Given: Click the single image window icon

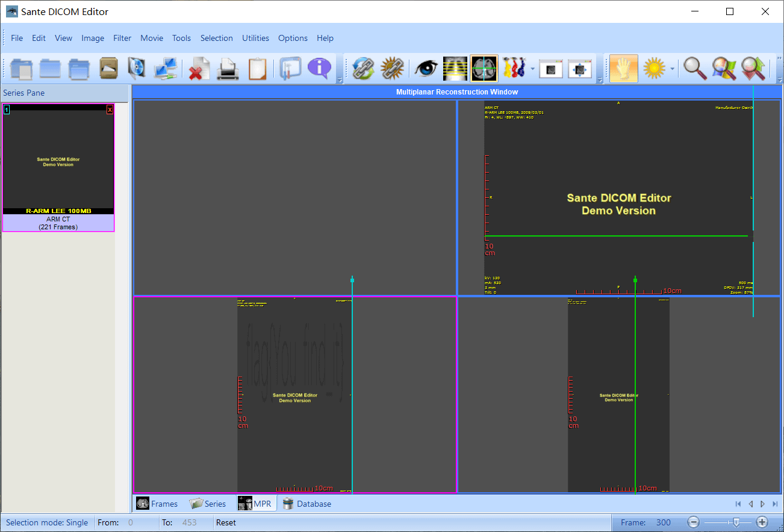Looking at the screenshot, I should [550, 69].
